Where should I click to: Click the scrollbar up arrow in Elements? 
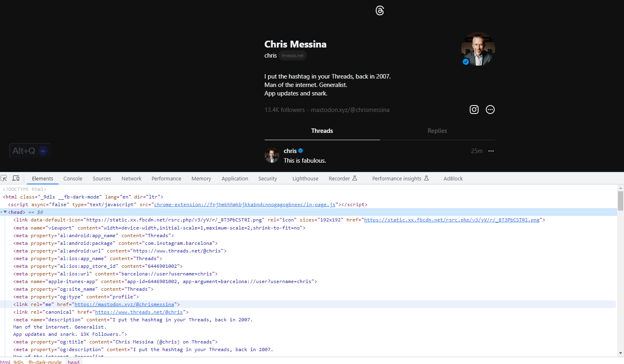pyautogui.click(x=620, y=188)
